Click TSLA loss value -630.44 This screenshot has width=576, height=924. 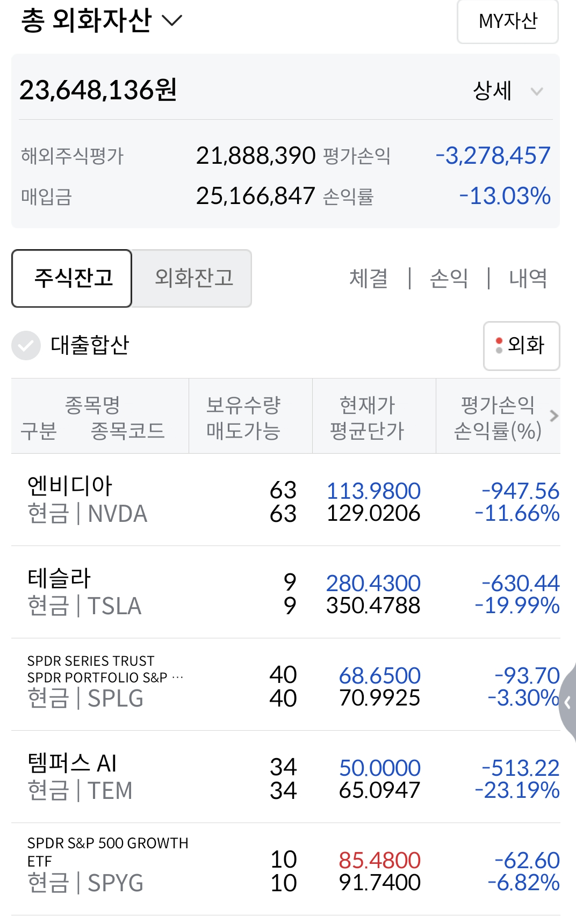[x=521, y=583]
